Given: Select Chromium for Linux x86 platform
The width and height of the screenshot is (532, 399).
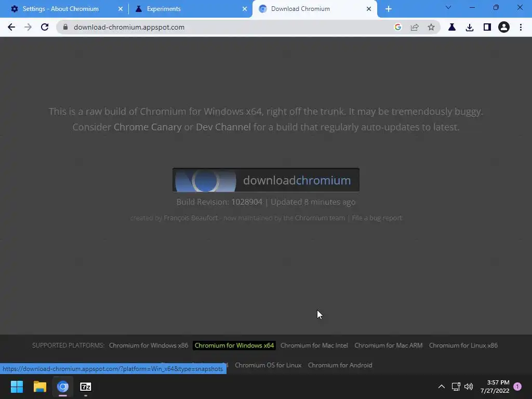Looking at the screenshot, I should [463, 345].
